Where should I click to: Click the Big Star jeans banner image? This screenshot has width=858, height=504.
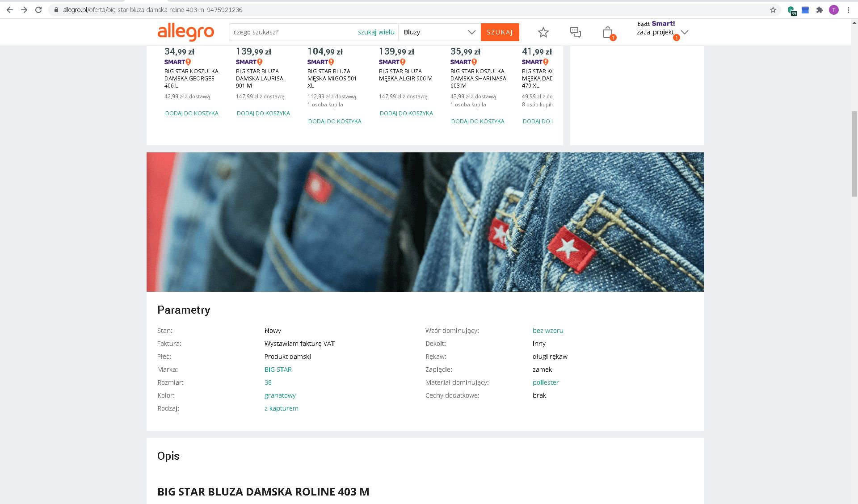425,222
